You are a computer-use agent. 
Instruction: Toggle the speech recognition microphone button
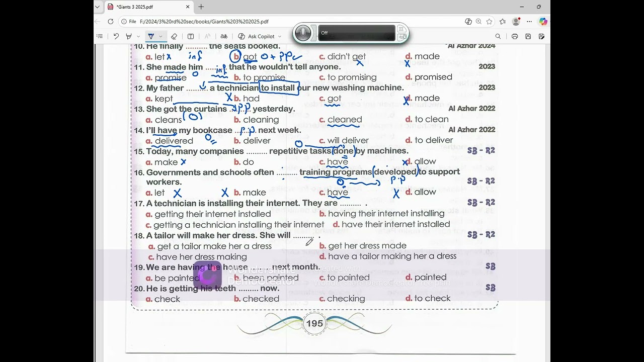click(x=303, y=33)
